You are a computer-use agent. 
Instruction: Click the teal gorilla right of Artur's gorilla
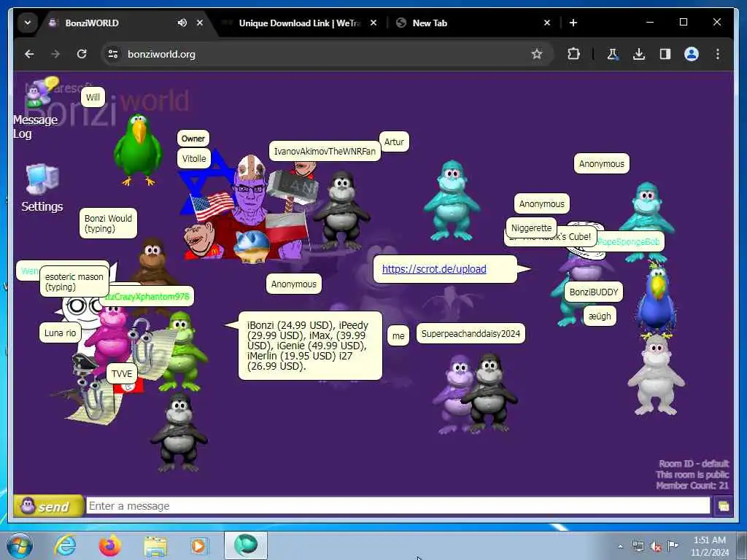click(x=451, y=201)
